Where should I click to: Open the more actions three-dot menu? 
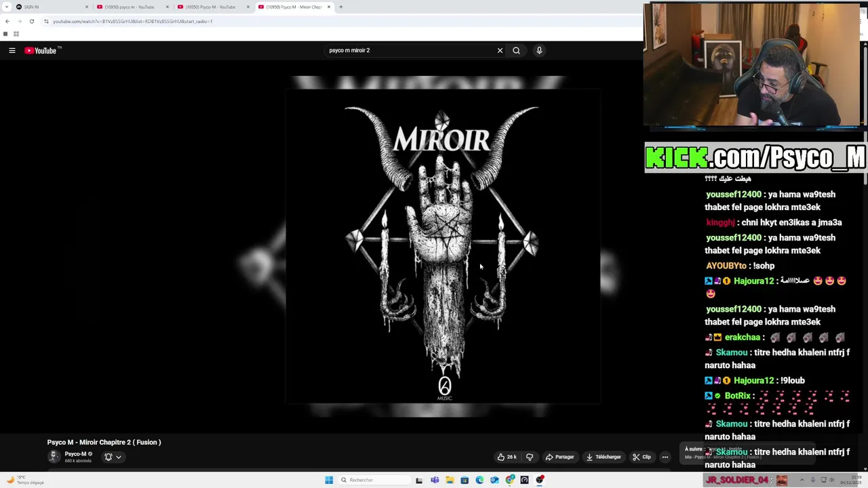[x=665, y=457]
